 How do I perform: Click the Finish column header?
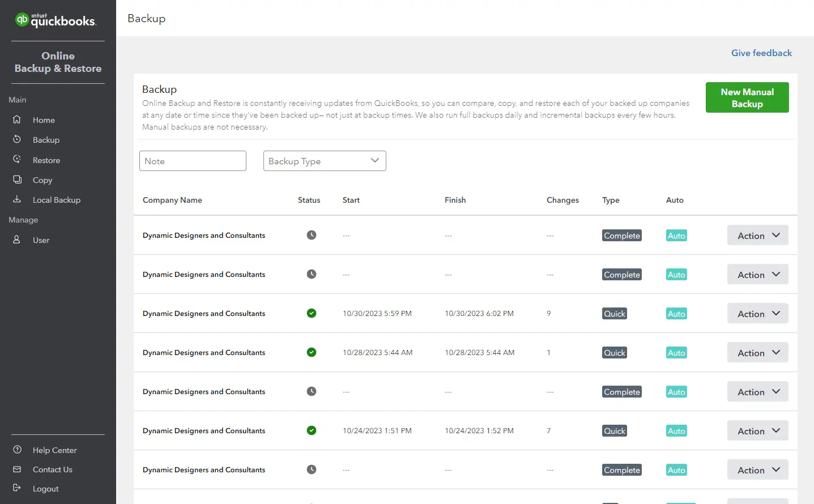(455, 200)
